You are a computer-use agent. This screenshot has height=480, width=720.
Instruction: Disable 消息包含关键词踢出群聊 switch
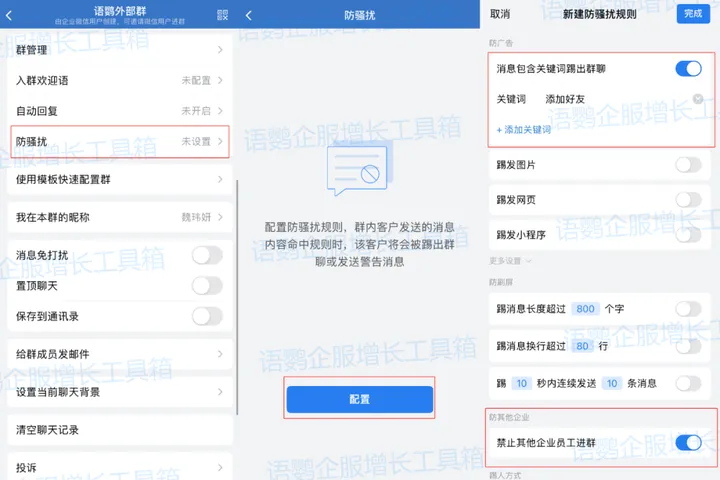688,69
